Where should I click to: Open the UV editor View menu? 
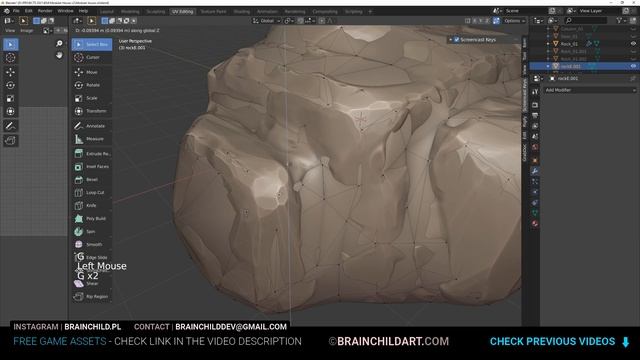click(10, 31)
